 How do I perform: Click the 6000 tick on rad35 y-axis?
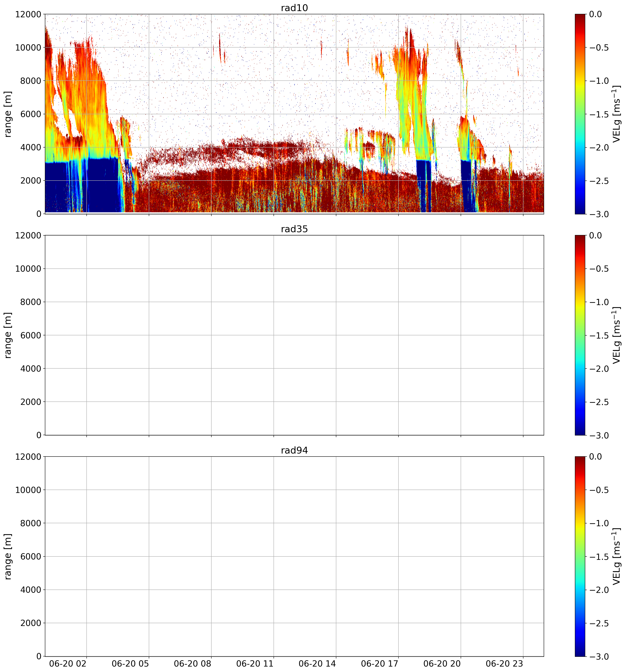click(30, 335)
